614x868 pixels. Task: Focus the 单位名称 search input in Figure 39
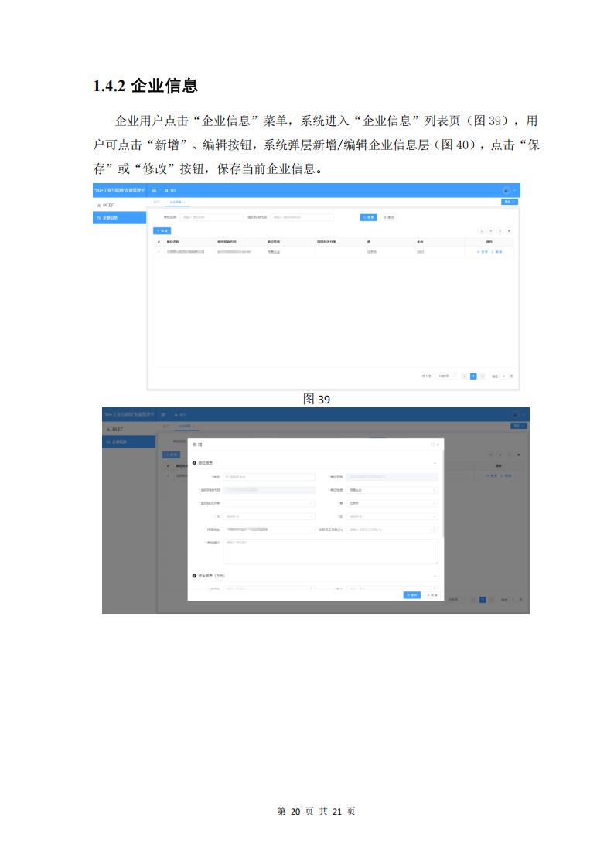pyautogui.click(x=211, y=217)
